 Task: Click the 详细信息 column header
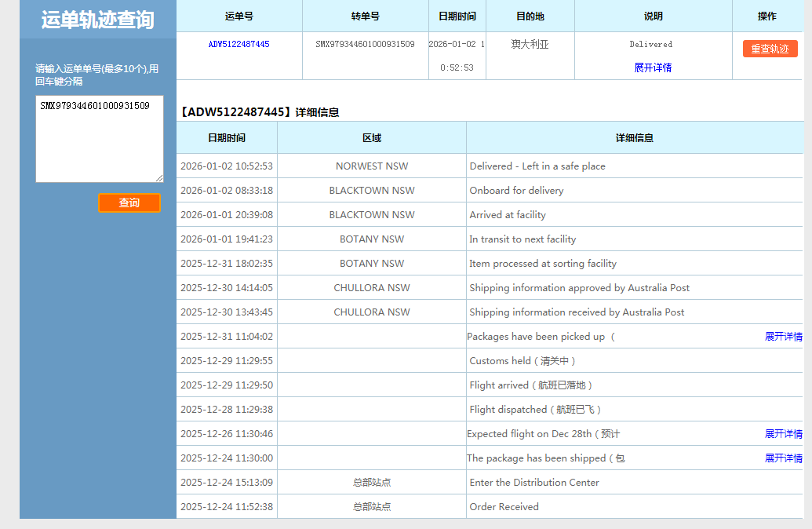click(x=634, y=138)
